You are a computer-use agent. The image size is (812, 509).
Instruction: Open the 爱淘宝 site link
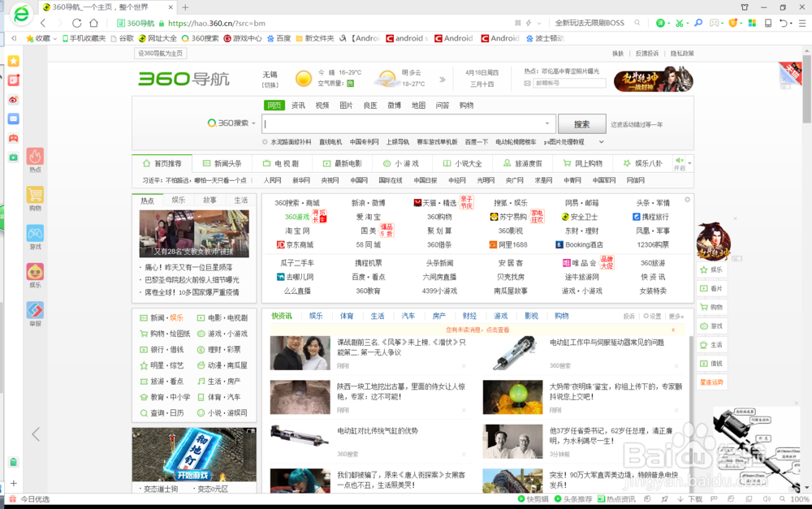coord(368,217)
